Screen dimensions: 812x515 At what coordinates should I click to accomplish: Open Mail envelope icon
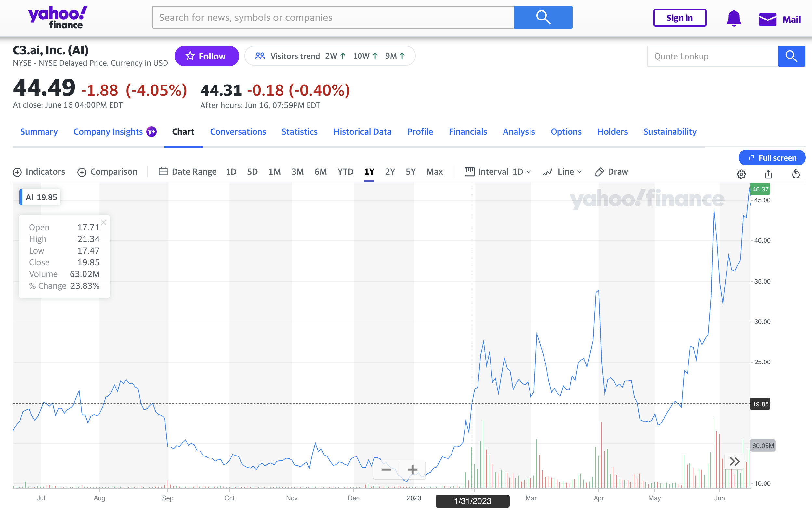[x=767, y=19]
